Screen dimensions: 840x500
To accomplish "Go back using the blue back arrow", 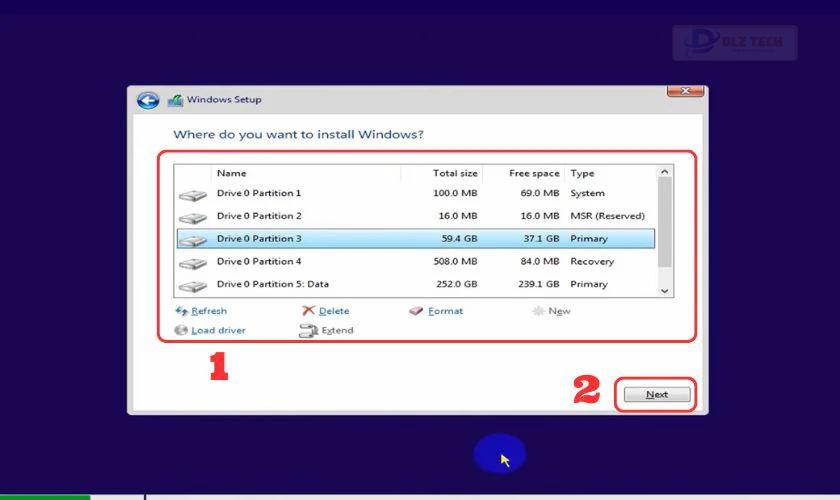I will (148, 100).
